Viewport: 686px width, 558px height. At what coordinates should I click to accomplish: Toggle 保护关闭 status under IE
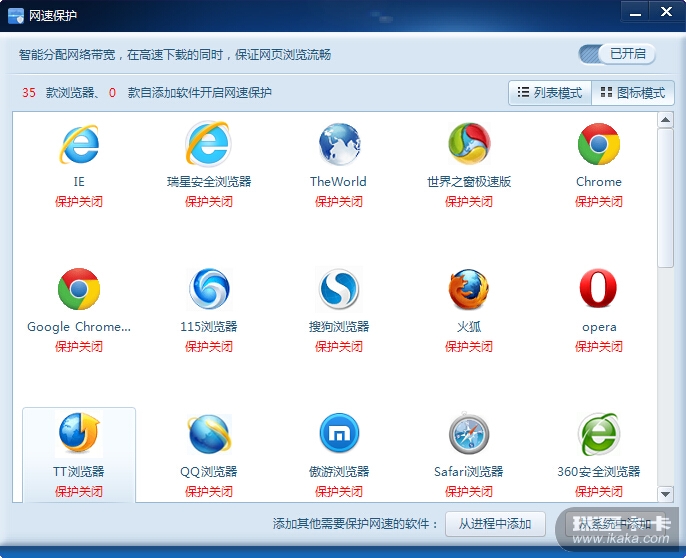click(79, 202)
